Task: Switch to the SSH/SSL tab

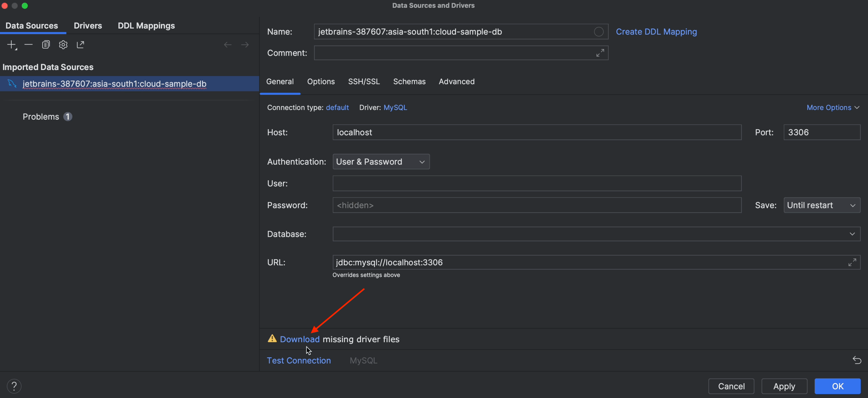Action: pos(364,81)
